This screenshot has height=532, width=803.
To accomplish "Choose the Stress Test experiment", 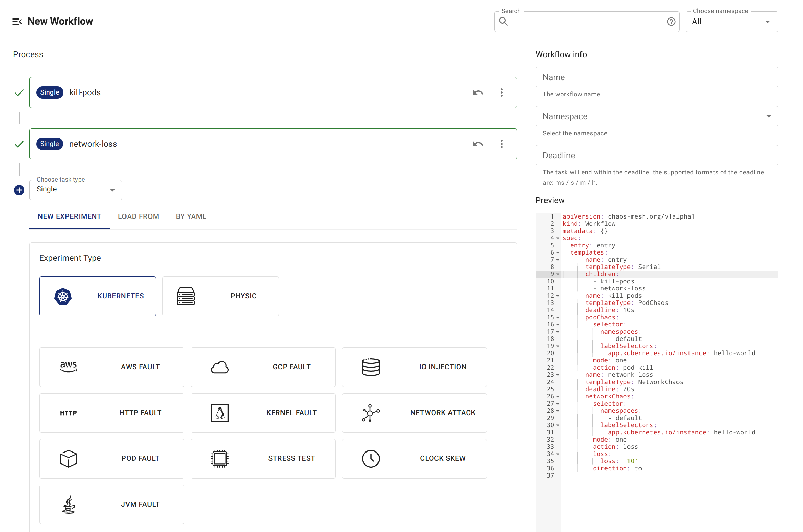I will click(263, 458).
